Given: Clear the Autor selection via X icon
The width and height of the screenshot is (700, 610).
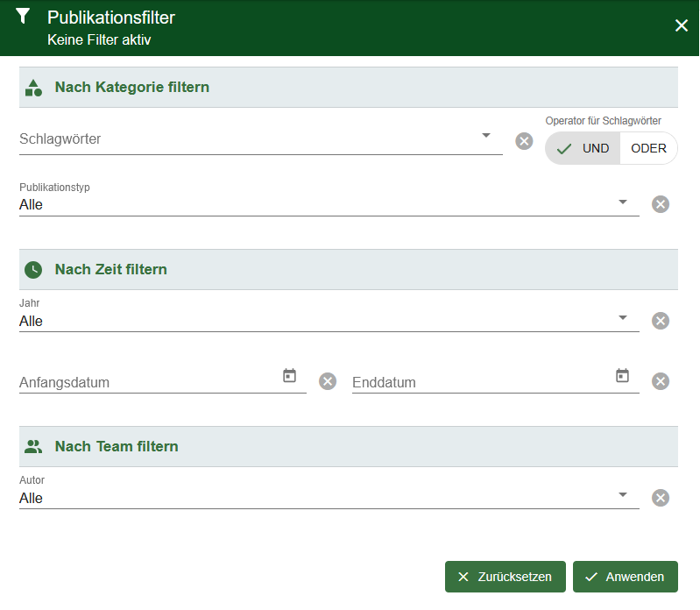Looking at the screenshot, I should [x=661, y=498].
